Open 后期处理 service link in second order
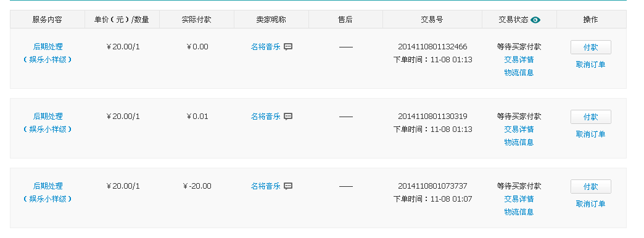The width and height of the screenshot is (644, 238). point(47,117)
